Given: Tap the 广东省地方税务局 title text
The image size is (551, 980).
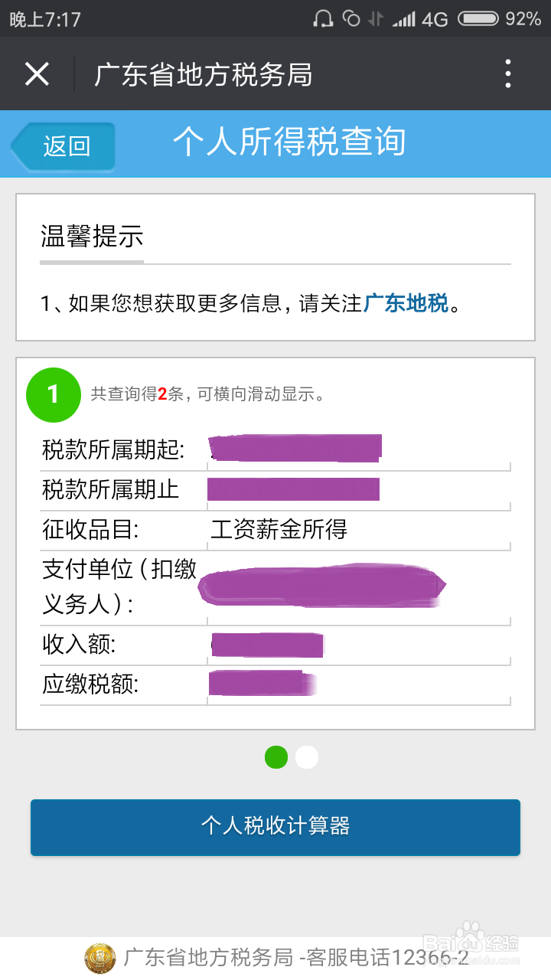Looking at the screenshot, I should (203, 75).
